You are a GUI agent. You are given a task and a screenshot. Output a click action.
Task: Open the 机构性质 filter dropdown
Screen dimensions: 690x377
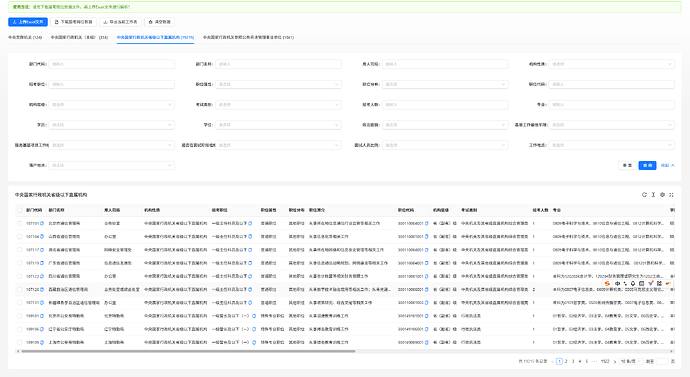click(x=612, y=64)
